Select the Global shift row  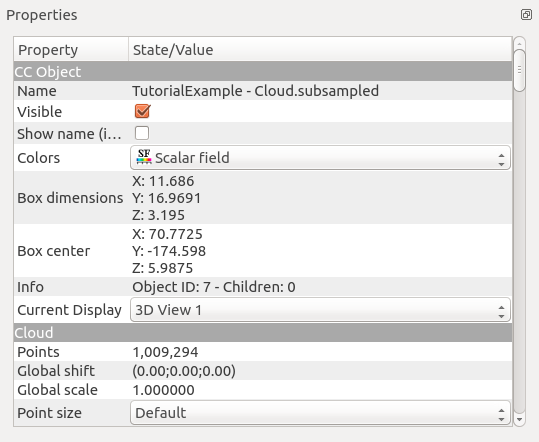(x=263, y=371)
